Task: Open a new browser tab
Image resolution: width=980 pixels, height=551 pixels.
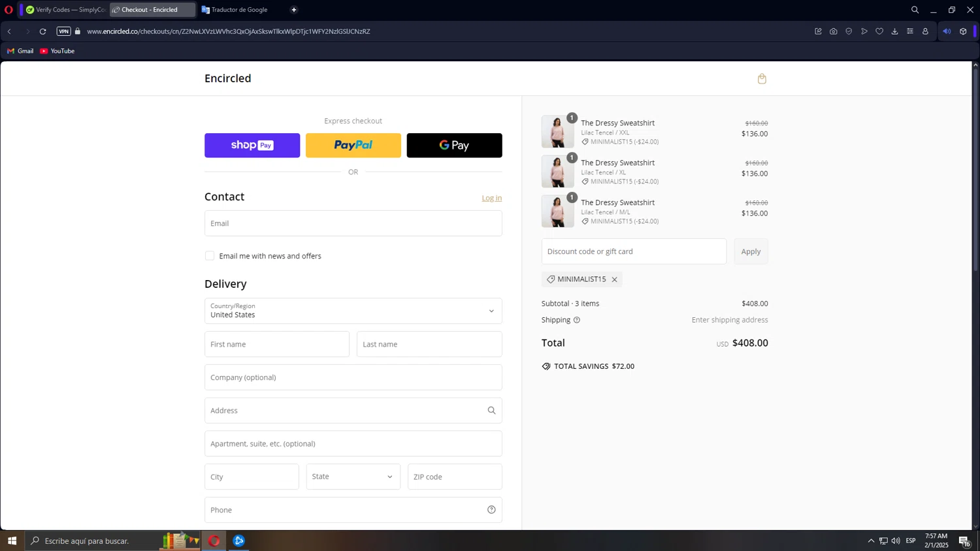Action: (x=294, y=10)
